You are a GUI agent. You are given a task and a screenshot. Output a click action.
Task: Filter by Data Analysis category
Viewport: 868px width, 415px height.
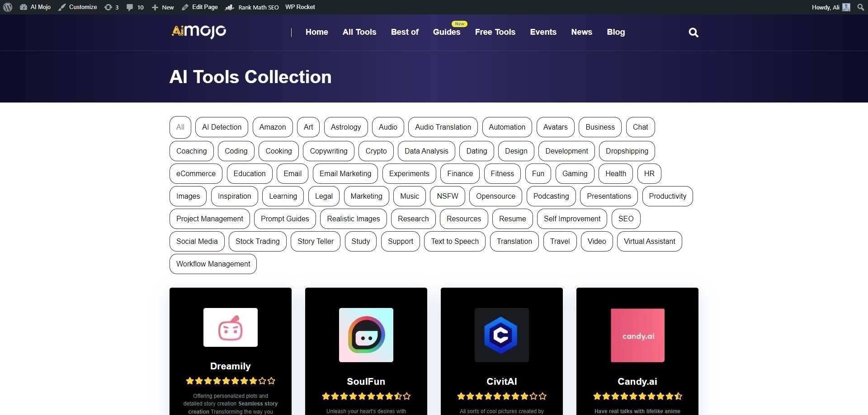coord(426,151)
